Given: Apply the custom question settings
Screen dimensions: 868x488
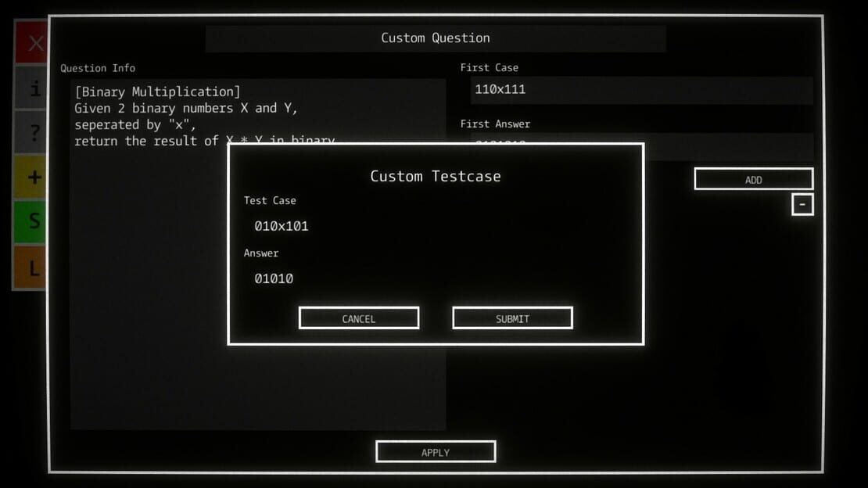Looking at the screenshot, I should pos(436,451).
